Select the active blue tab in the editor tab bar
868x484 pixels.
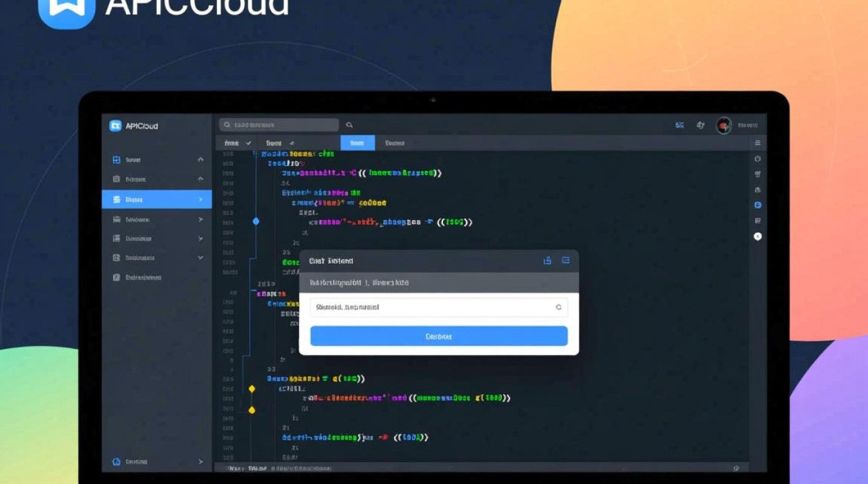pyautogui.click(x=357, y=143)
